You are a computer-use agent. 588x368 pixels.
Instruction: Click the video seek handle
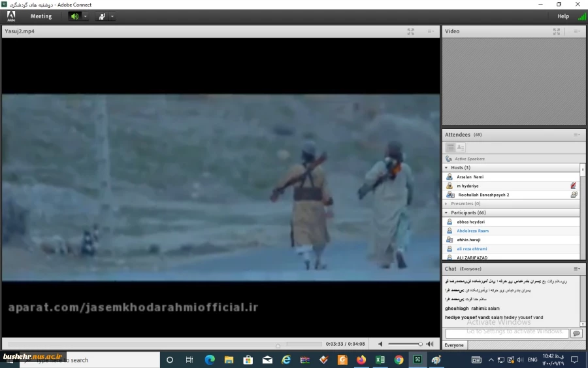[278, 345]
